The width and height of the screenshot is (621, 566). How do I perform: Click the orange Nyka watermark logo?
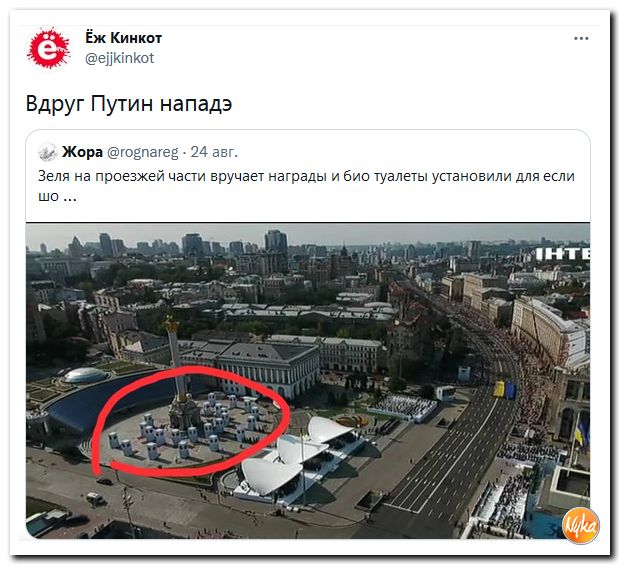(x=581, y=526)
